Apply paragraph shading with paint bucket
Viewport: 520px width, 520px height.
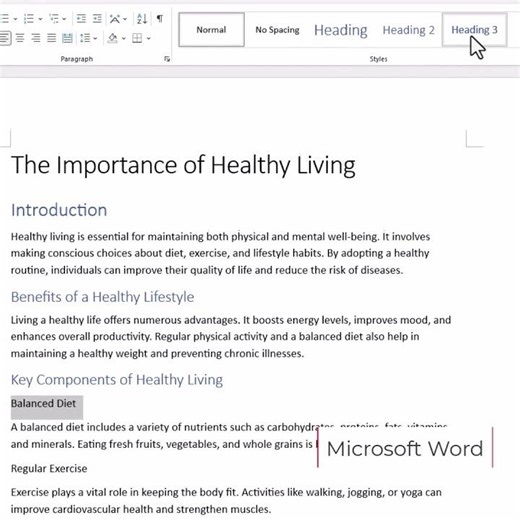tap(113, 38)
